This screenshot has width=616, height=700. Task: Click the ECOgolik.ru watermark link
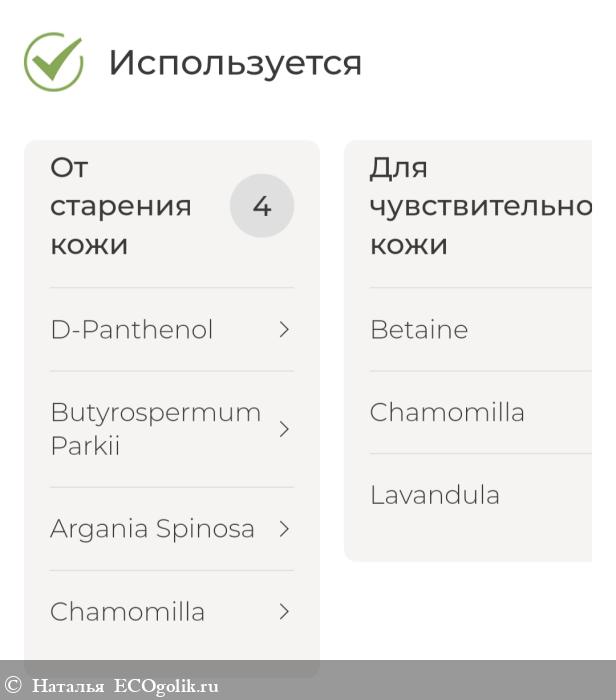pyautogui.click(x=166, y=686)
